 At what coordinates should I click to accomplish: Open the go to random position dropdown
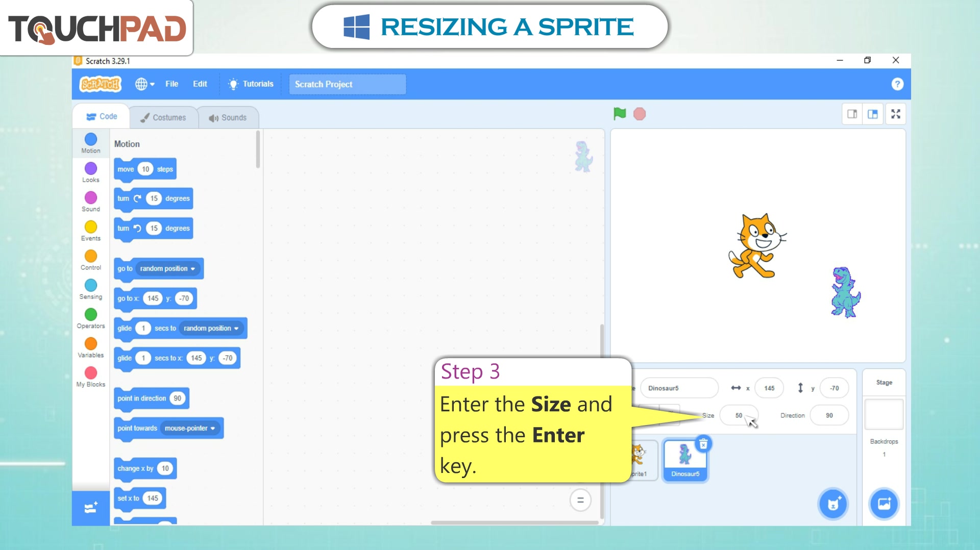tap(168, 268)
